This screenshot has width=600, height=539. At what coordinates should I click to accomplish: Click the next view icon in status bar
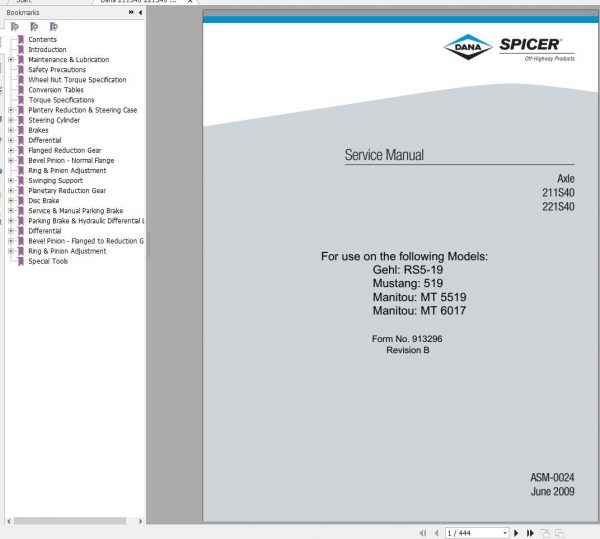[x=560, y=533]
